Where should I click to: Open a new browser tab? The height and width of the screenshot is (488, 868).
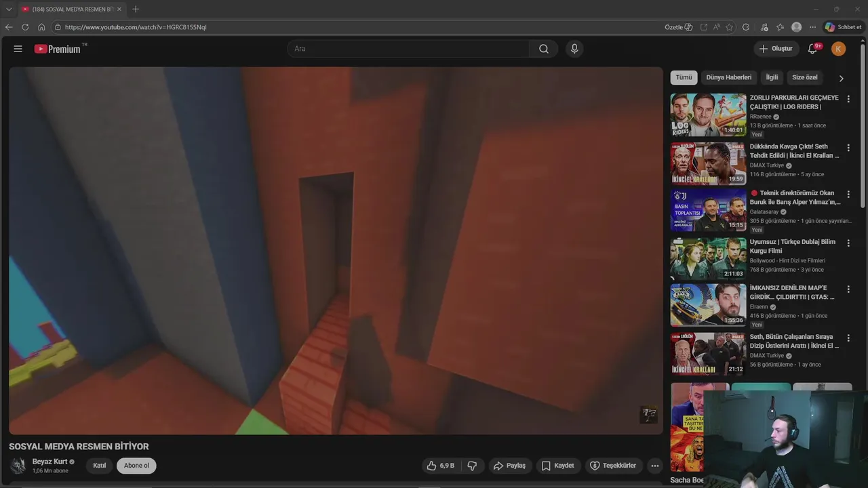coord(136,9)
